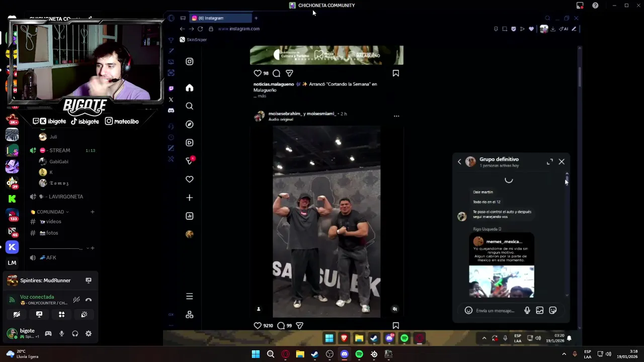Open emoji picker in chat input
Screen dimensions: 644x362
coord(468,310)
